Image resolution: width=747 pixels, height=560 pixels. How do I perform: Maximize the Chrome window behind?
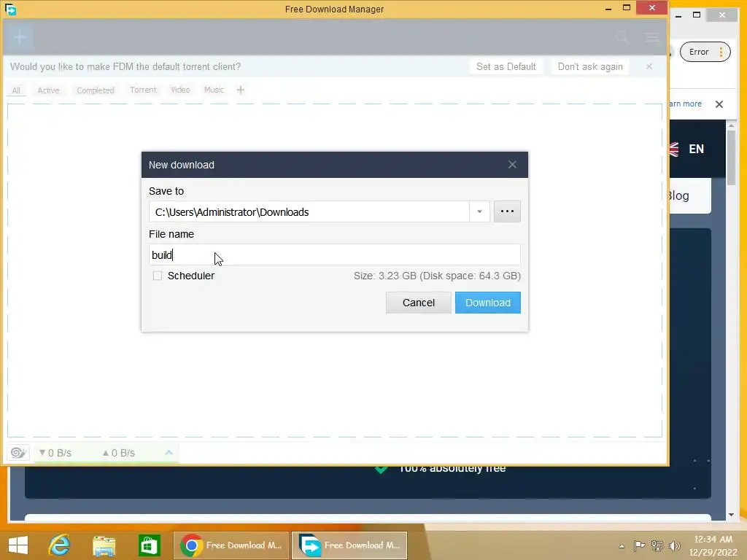pyautogui.click(x=697, y=15)
